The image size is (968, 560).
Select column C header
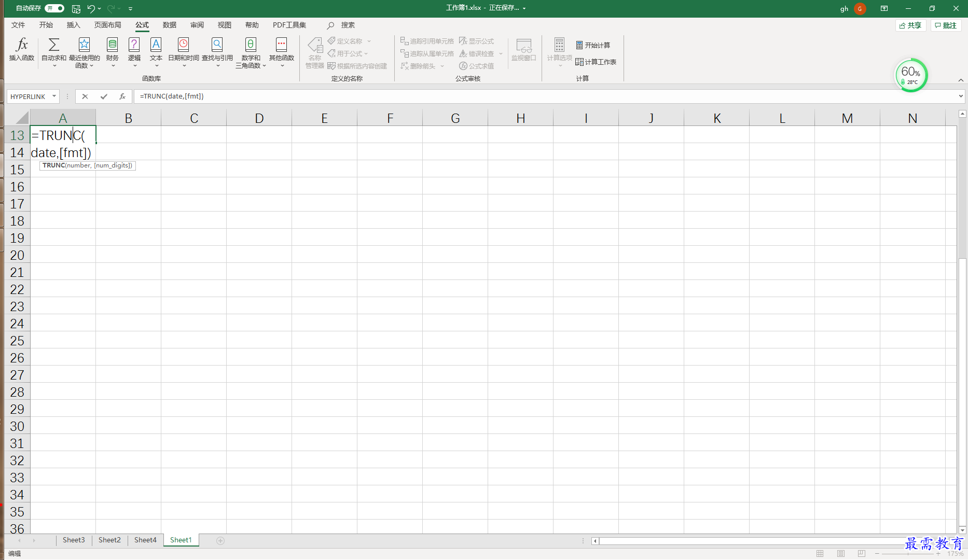[194, 118]
